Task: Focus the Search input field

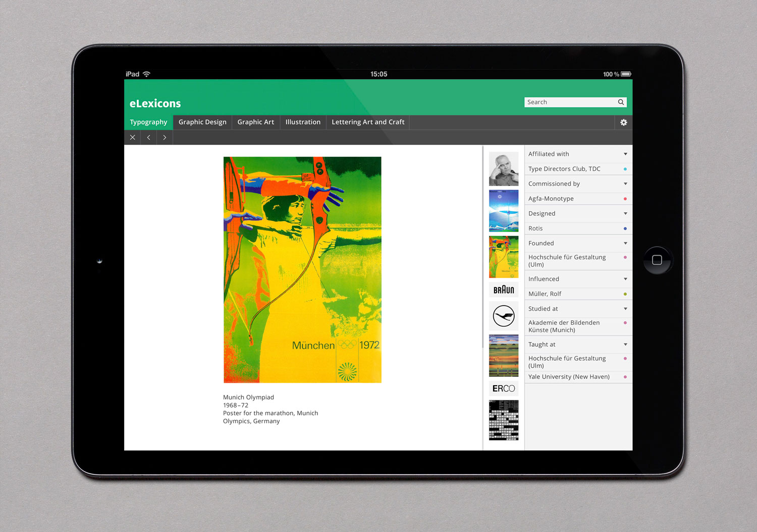Action: [575, 102]
